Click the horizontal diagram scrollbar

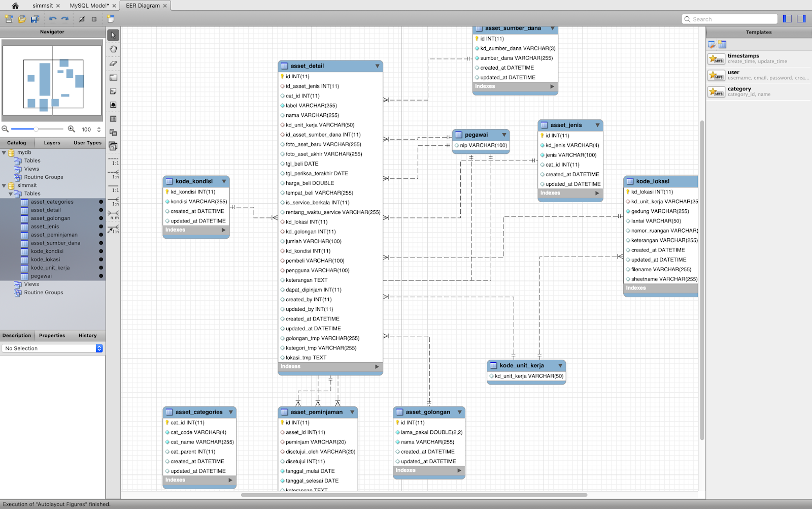pos(414,495)
